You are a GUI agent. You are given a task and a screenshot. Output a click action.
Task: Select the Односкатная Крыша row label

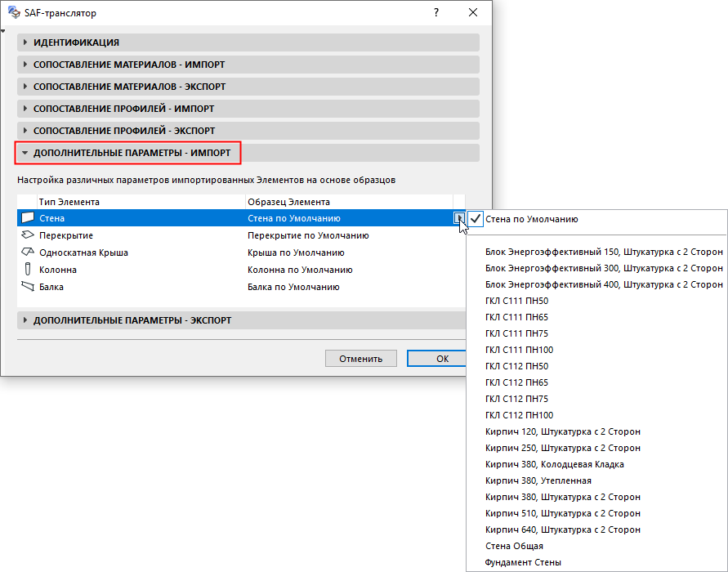tap(83, 252)
